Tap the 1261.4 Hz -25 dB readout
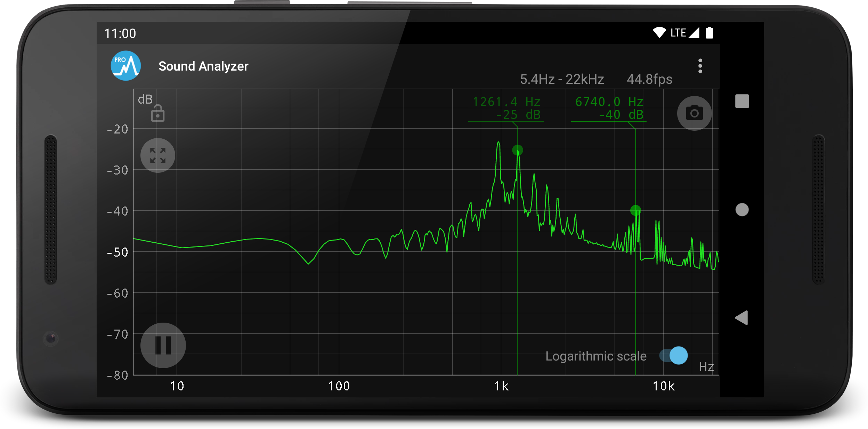 (x=506, y=108)
